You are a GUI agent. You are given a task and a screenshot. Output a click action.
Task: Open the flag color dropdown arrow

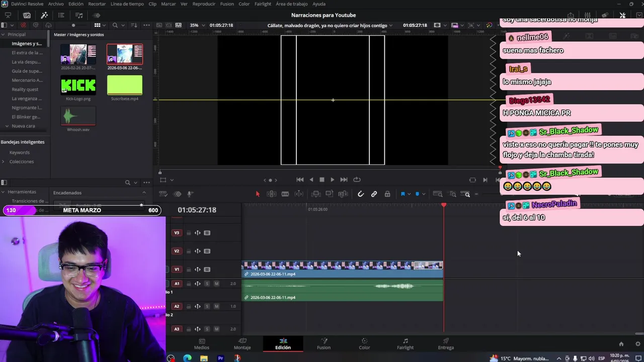pyautogui.click(x=409, y=194)
